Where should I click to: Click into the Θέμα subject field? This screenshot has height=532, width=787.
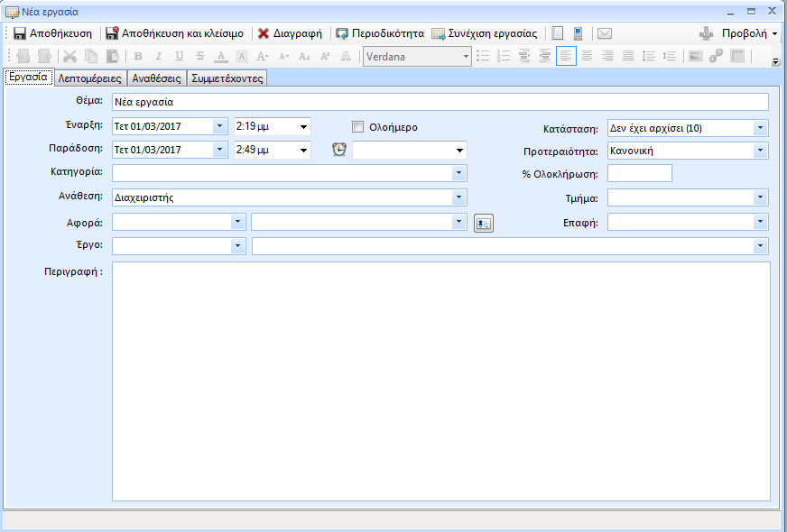coord(440,102)
